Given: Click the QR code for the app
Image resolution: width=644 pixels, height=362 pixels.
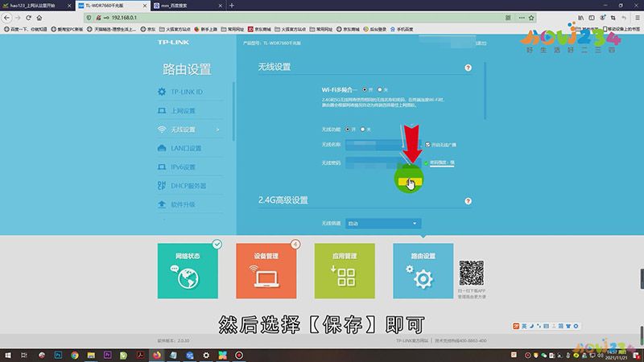Looking at the screenshot, I should (472, 273).
